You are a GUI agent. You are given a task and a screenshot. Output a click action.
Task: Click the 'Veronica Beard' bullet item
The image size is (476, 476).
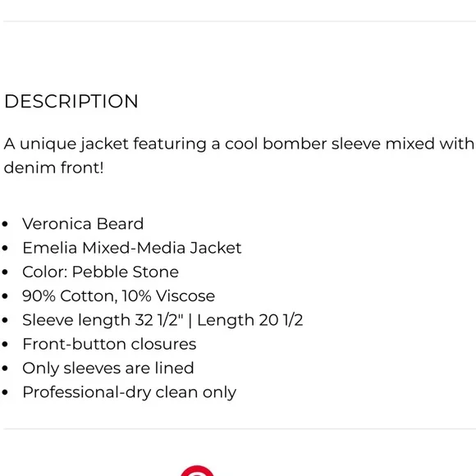click(x=83, y=224)
